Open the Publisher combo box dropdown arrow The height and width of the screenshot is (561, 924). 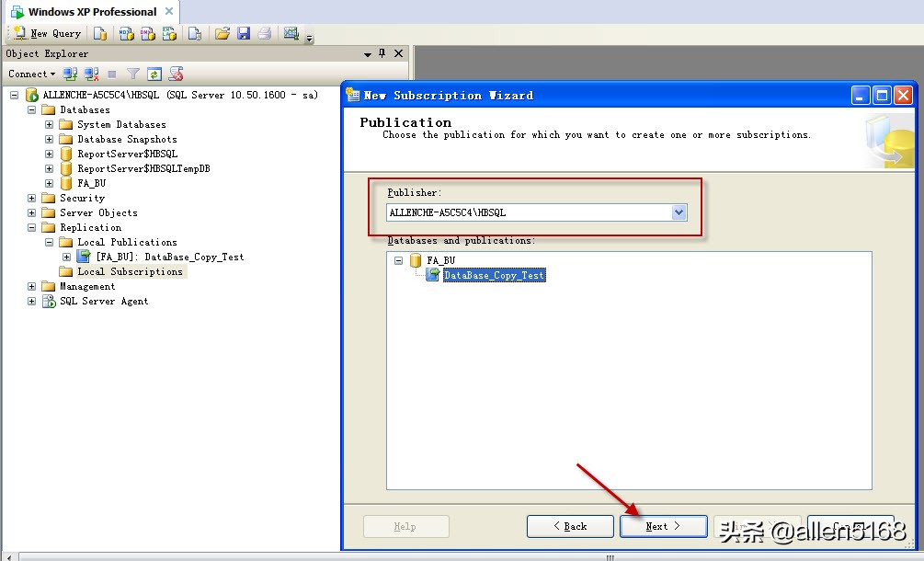(x=679, y=212)
